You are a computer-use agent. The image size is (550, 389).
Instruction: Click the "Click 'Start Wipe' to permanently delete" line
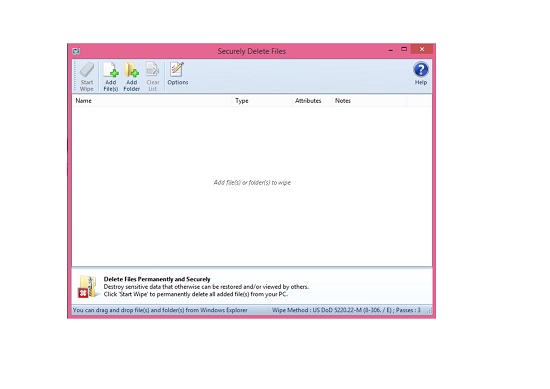tap(195, 294)
